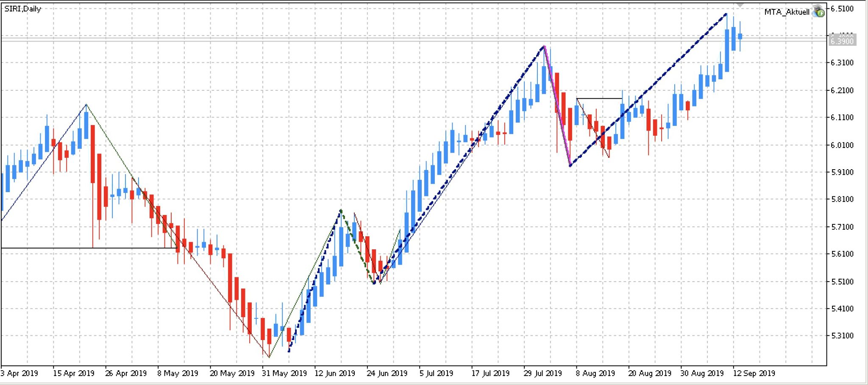This screenshot has width=868, height=385.
Task: Click the 12 Jun 2019 date label
Action: (x=335, y=373)
